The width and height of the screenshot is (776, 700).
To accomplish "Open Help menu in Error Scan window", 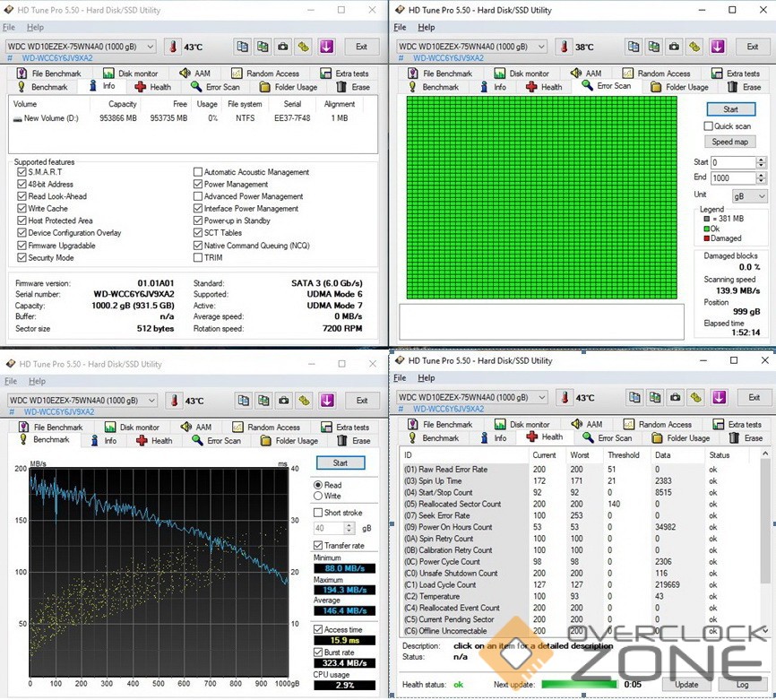I will (x=427, y=27).
